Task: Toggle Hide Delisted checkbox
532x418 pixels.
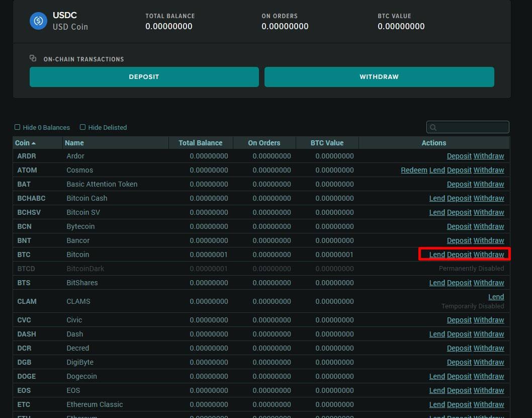Action: pyautogui.click(x=83, y=127)
